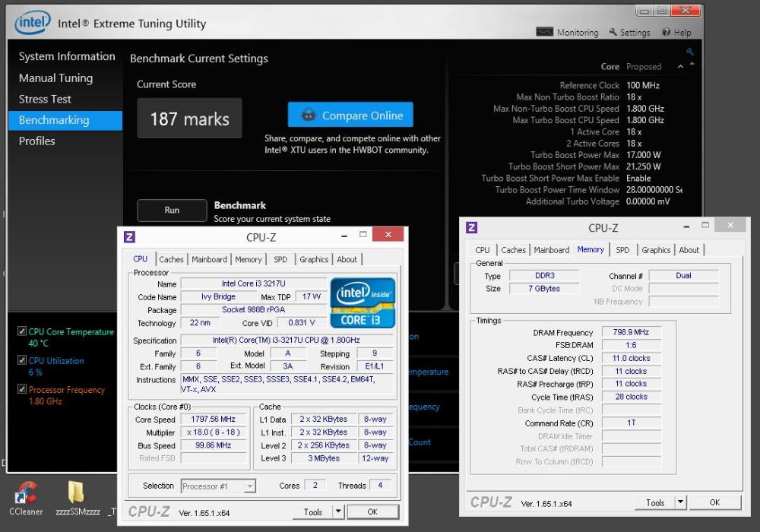Click CAS# Latency 11.0 clocks value
The height and width of the screenshot is (532, 760).
(631, 358)
